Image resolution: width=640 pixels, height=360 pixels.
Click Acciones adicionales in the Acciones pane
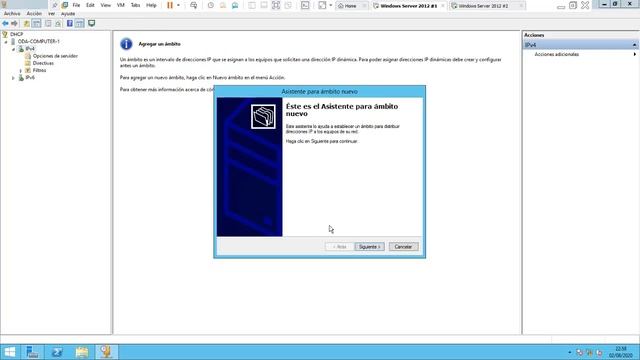click(x=557, y=54)
